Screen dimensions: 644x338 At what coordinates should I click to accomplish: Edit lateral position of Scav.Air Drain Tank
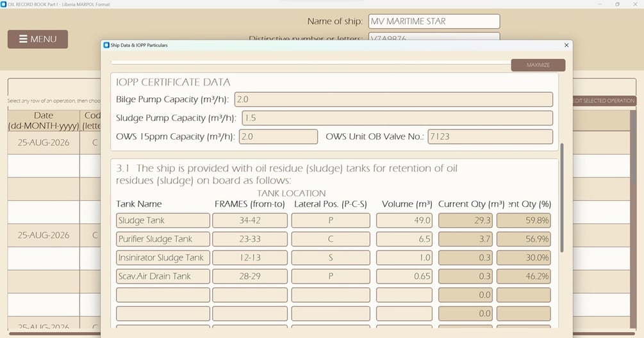pos(331,276)
